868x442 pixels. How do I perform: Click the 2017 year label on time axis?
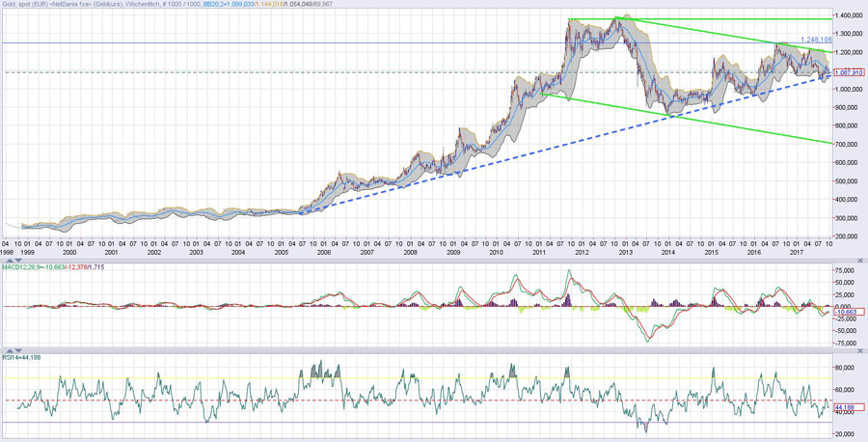tap(796, 252)
